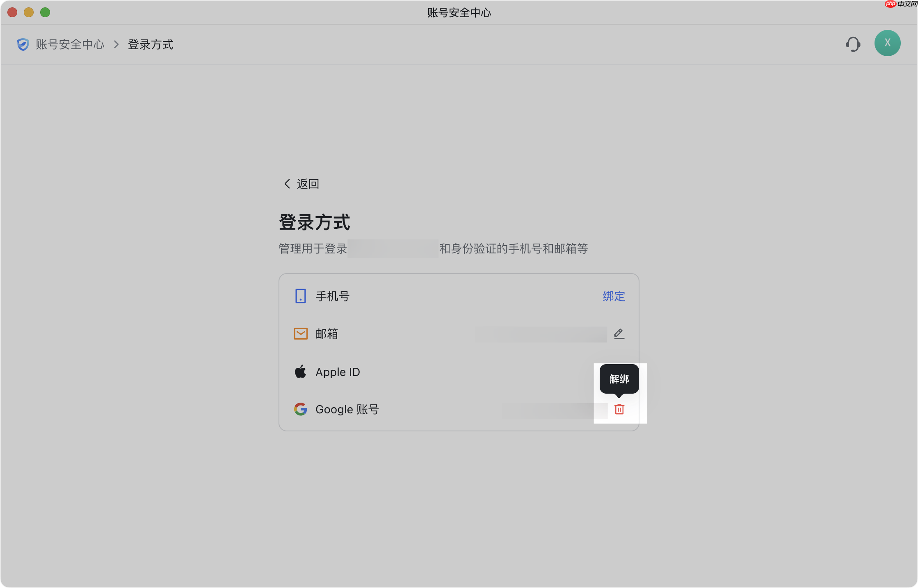This screenshot has width=918, height=588.
Task: Click the 解绑 tooltip bubble
Action: point(619,379)
